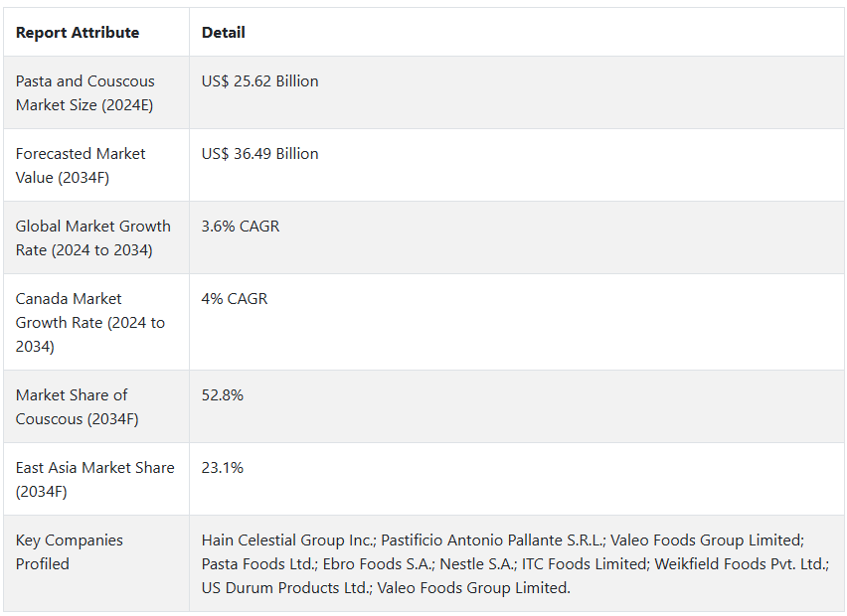The image size is (847, 616).
Task: Click 'Pastificio Antonio Pallante S.R.L.' text
Action: [x=492, y=540]
